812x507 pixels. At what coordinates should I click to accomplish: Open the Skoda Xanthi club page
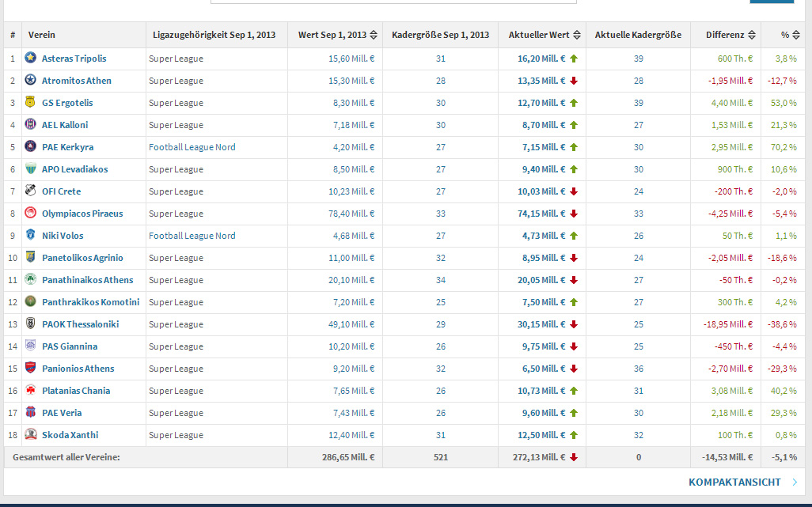tap(70, 434)
